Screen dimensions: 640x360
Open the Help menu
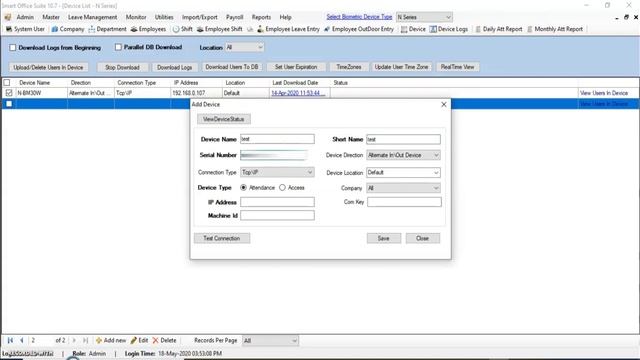click(x=285, y=17)
